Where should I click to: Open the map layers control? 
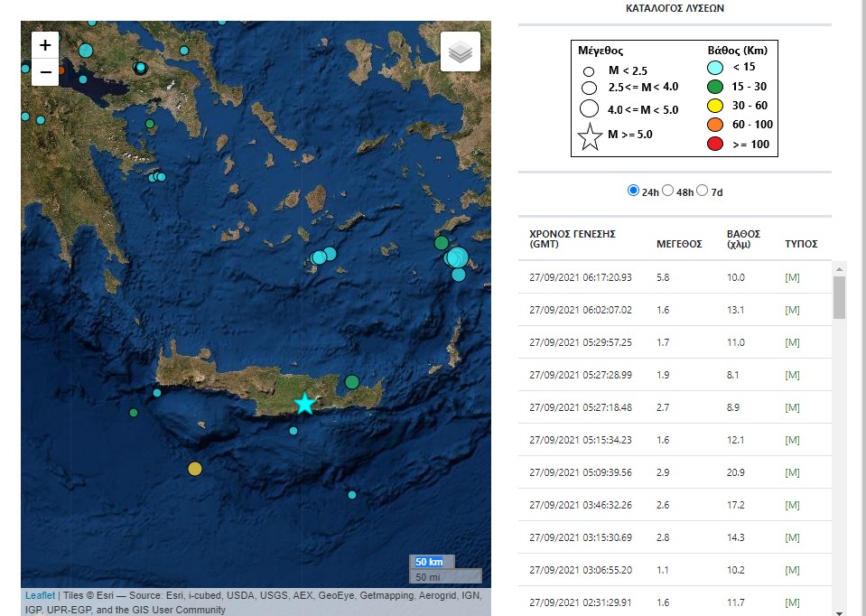coord(461,51)
